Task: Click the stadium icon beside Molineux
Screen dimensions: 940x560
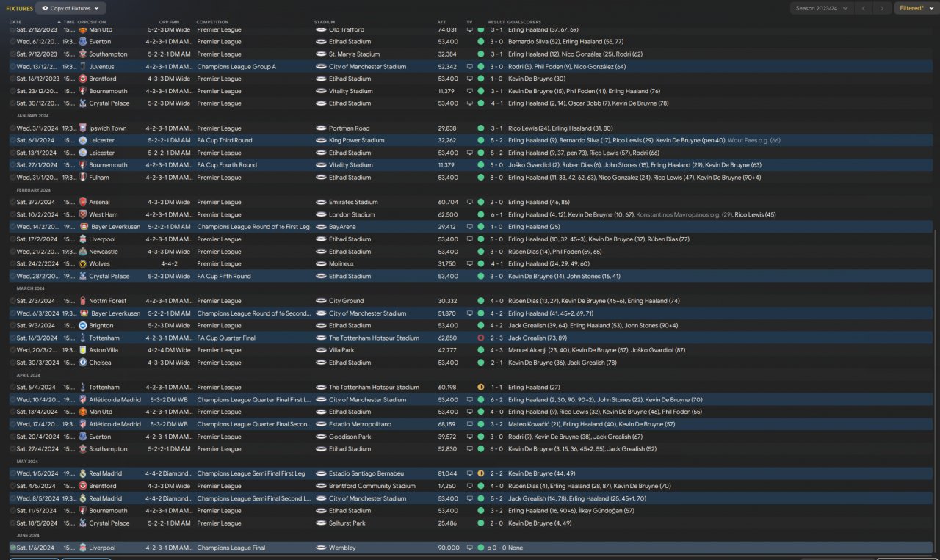Action: point(321,263)
